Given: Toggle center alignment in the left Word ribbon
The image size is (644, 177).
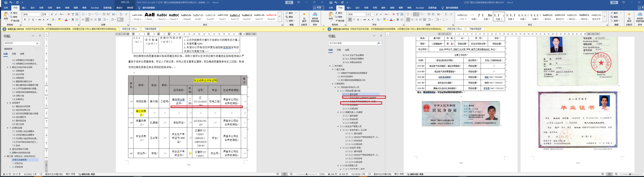Looking at the screenshot, I should [x=87, y=19].
